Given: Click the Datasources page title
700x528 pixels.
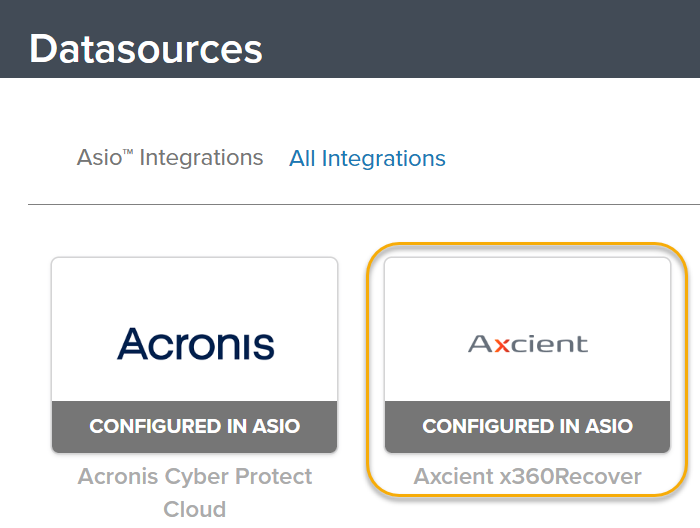Looking at the screenshot, I should pyautogui.click(x=146, y=49).
